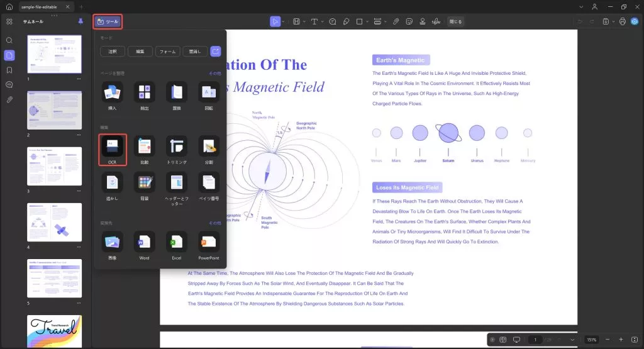Click the 151% zoom level box
644x349 pixels.
pyautogui.click(x=592, y=340)
